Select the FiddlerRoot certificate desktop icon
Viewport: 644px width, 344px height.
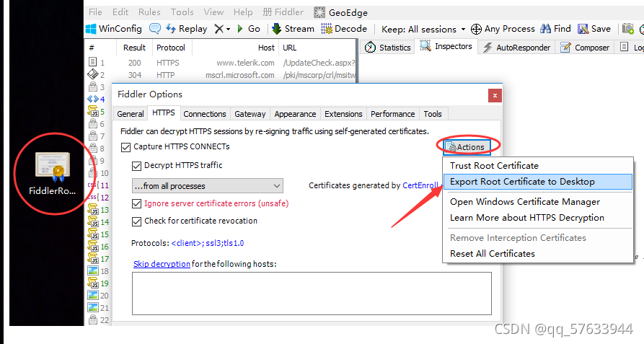click(52, 173)
